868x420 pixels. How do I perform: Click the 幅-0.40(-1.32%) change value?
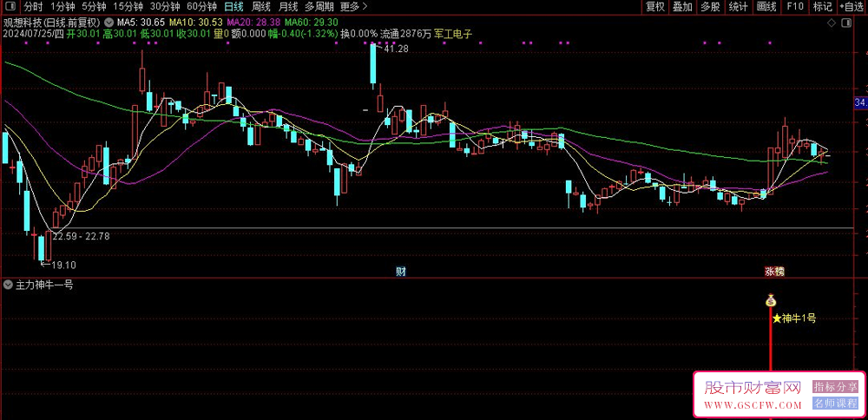pyautogui.click(x=303, y=34)
